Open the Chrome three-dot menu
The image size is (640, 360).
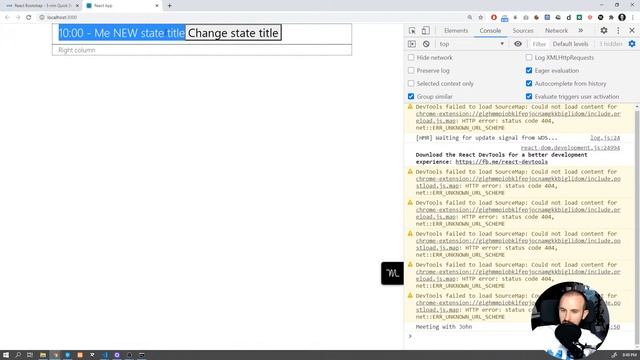coord(633,17)
